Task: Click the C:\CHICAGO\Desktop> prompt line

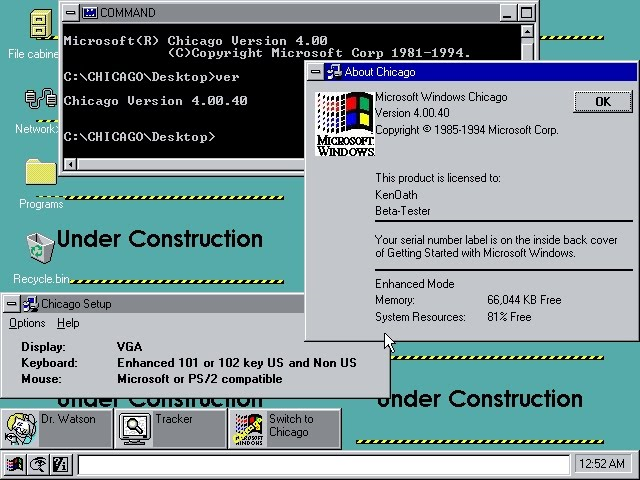Action: pyautogui.click(x=139, y=136)
